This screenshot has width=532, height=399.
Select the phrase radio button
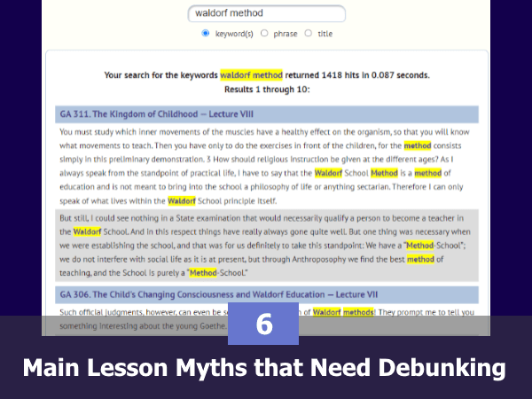tap(264, 34)
